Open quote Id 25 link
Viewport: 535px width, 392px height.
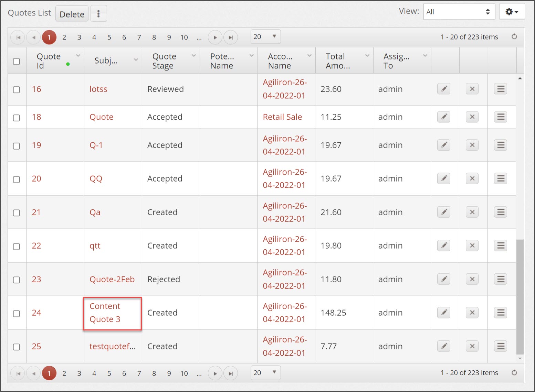[36, 346]
